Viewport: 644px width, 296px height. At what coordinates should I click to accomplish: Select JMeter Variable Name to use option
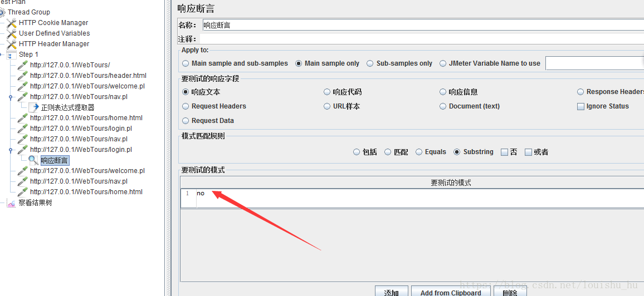coord(443,63)
